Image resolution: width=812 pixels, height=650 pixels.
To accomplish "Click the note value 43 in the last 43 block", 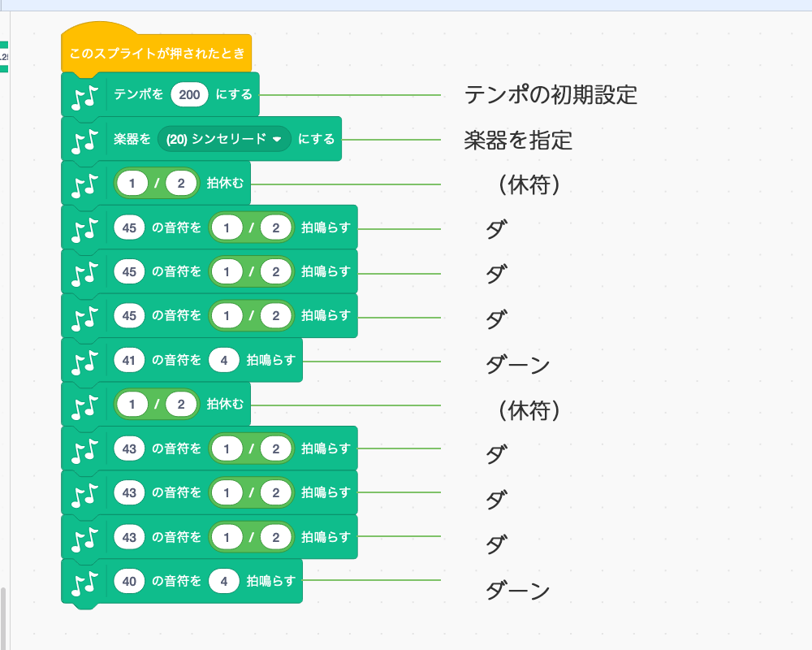I will click(129, 537).
